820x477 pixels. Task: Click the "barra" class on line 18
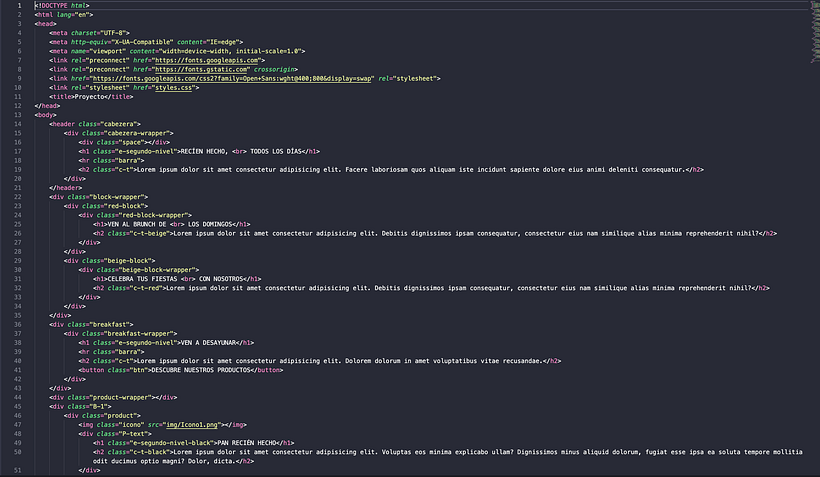(128, 161)
